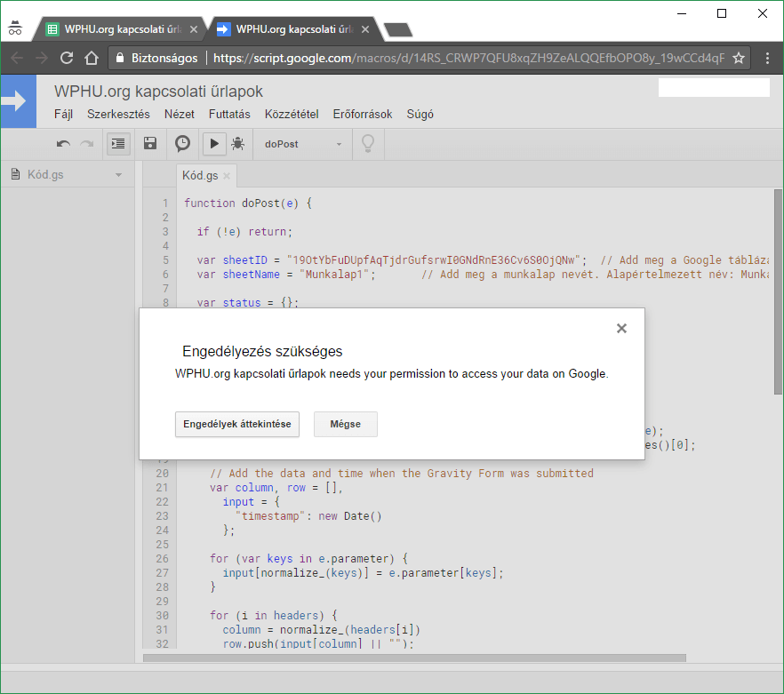
Task: Run the selected function play icon
Action: (213, 144)
